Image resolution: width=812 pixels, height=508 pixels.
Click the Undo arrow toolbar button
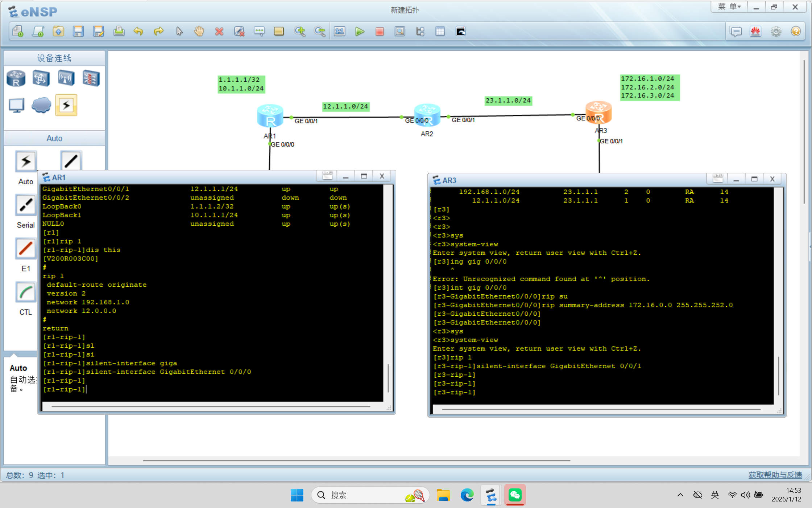click(x=138, y=32)
